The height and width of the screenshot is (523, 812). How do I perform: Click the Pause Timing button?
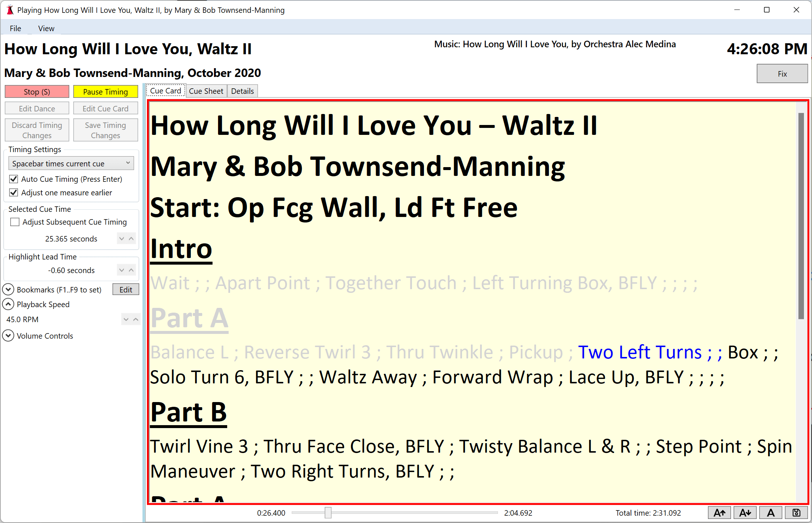click(104, 91)
